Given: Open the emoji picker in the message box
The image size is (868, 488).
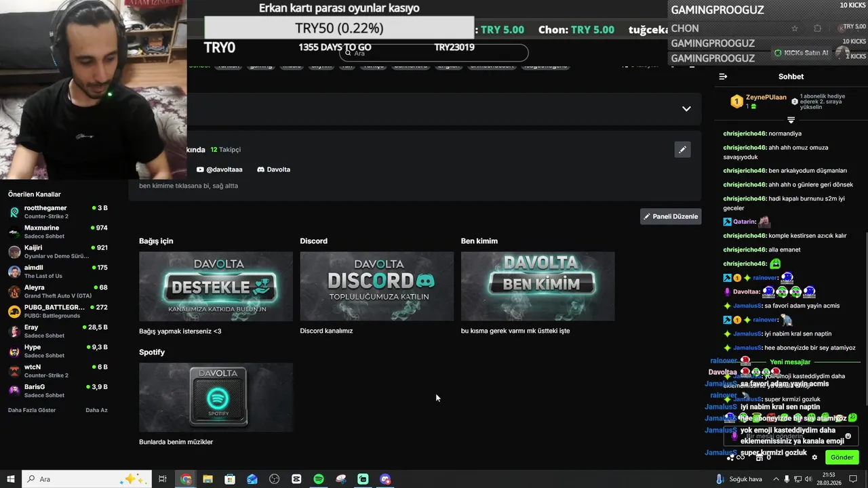Looking at the screenshot, I should (848, 436).
